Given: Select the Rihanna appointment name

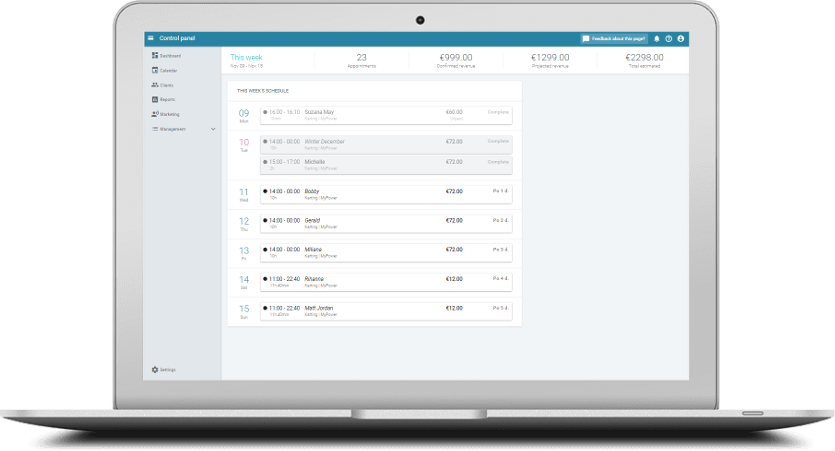Looking at the screenshot, I should pos(314,279).
